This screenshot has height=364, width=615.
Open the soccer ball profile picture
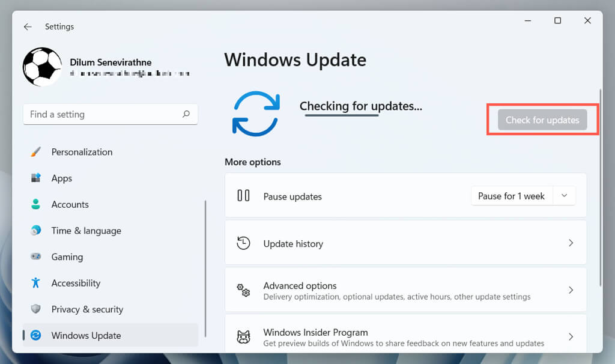(43, 67)
